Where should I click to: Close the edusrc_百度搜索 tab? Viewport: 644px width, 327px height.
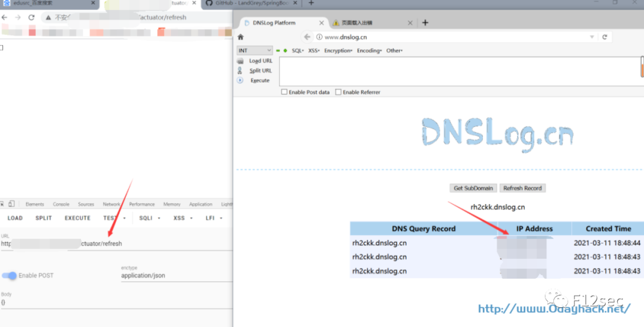[x=93, y=3]
